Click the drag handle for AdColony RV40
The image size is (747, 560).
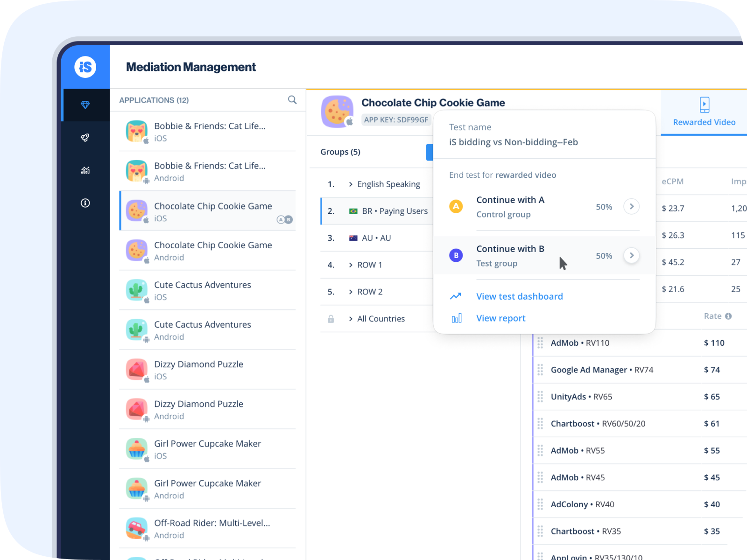click(540, 504)
